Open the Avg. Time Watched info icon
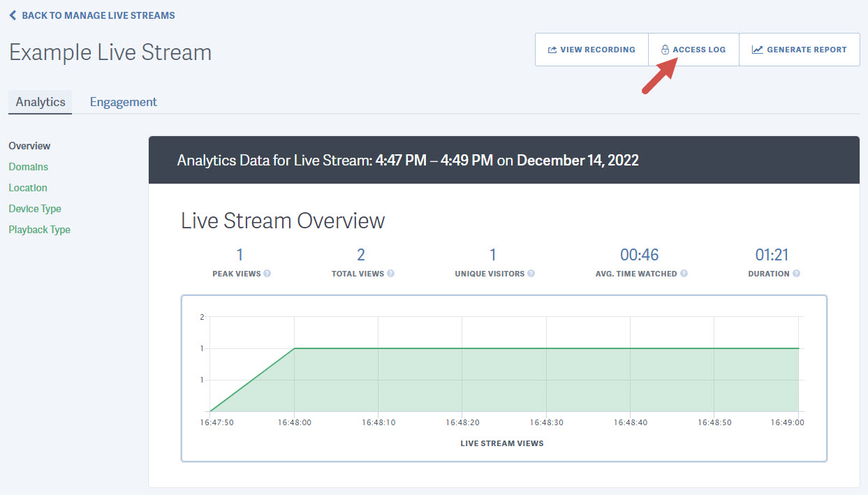The width and height of the screenshot is (868, 495). point(684,274)
